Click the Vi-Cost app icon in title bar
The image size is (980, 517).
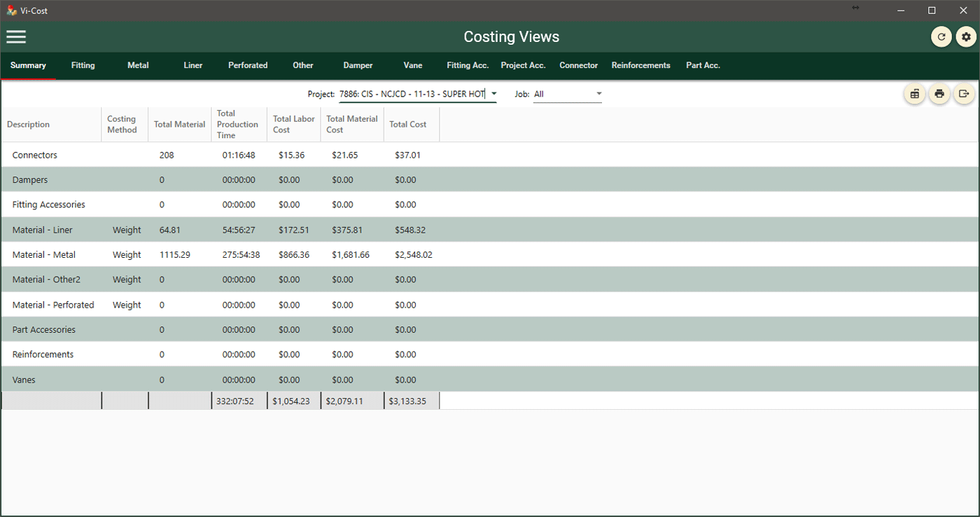pyautogui.click(x=12, y=11)
